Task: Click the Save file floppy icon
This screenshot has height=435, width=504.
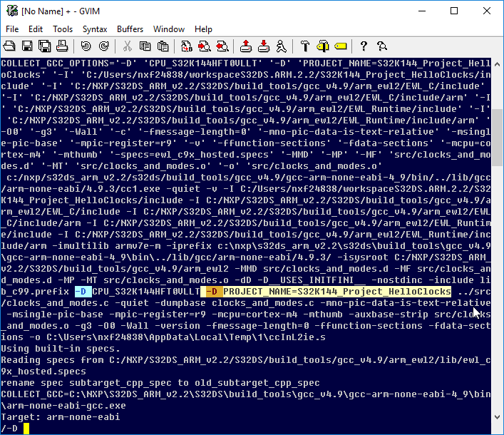Action: click(27, 46)
